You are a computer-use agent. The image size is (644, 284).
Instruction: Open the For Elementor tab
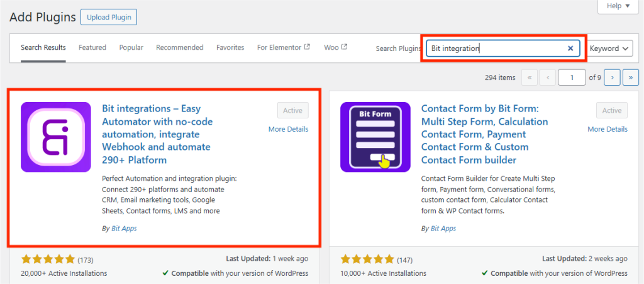click(x=284, y=48)
